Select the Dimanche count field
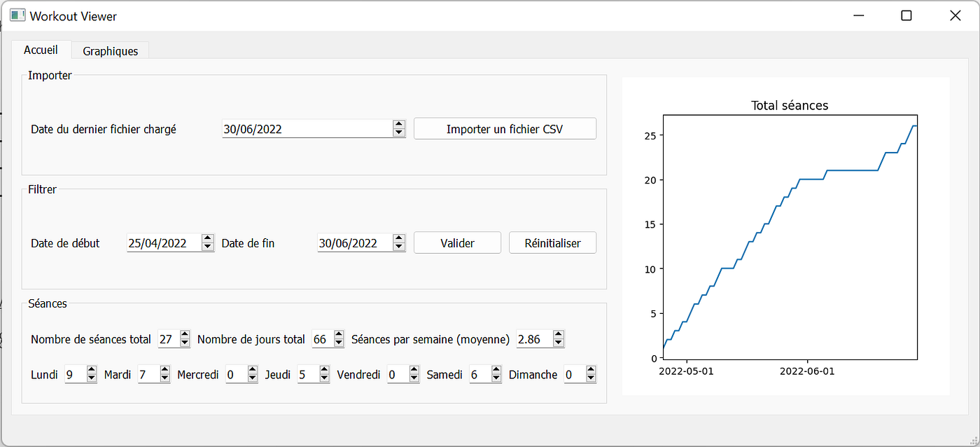 [574, 374]
